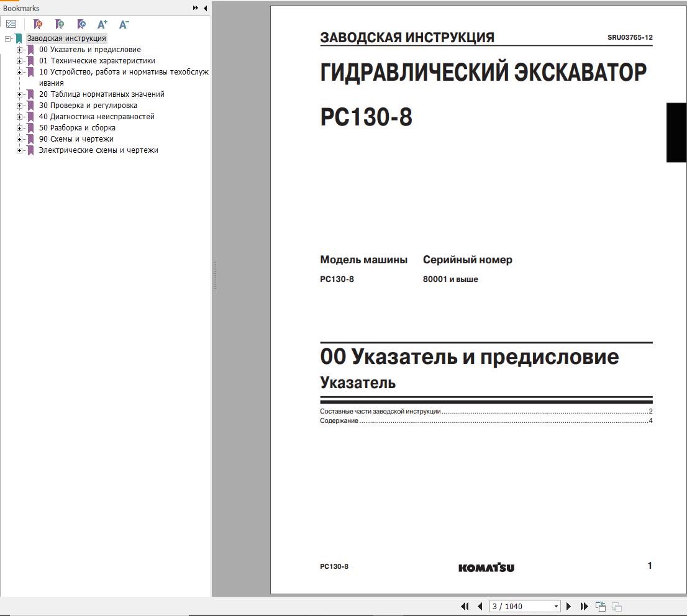Image resolution: width=687 pixels, height=616 pixels.
Task: Open the bookmarks options menu icon
Action: 11,24
